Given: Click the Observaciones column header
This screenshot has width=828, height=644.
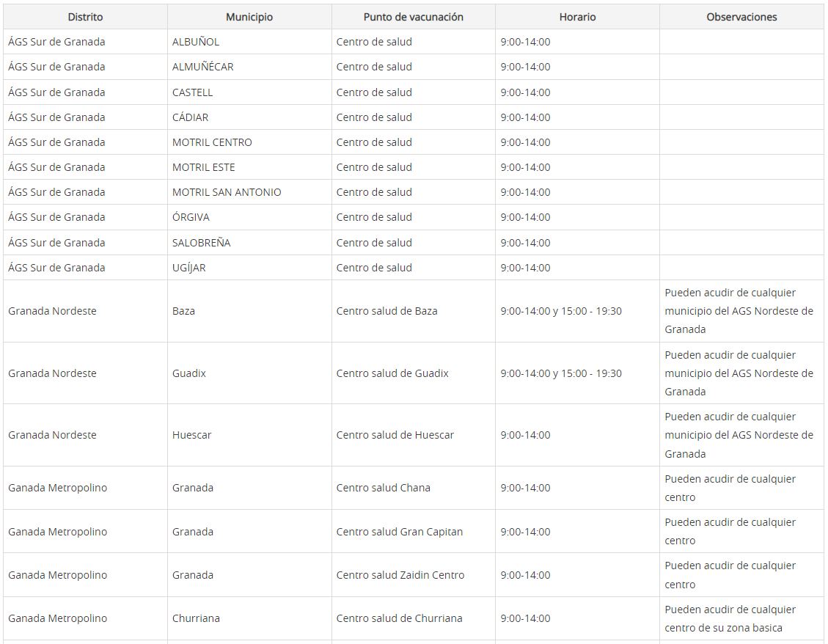Looking at the screenshot, I should pos(741,17).
